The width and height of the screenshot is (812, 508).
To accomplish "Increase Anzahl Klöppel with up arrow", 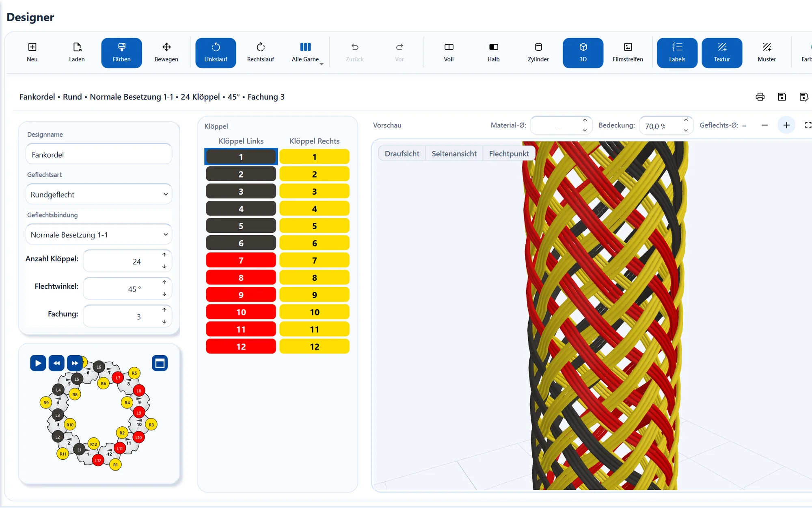I will pyautogui.click(x=164, y=254).
